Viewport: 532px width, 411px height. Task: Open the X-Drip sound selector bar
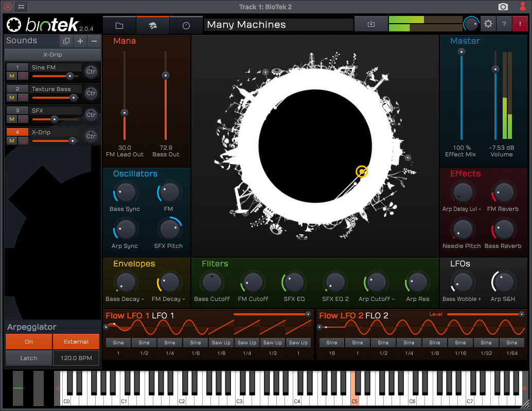[52, 55]
